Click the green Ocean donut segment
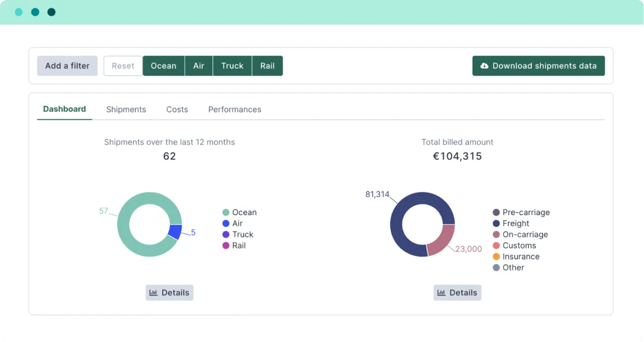 [x=123, y=225]
